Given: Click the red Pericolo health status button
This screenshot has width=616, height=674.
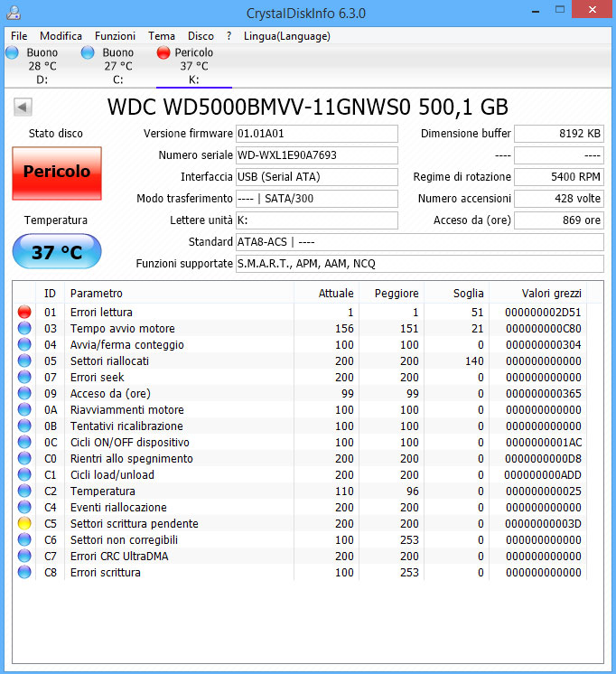Looking at the screenshot, I should (57, 173).
